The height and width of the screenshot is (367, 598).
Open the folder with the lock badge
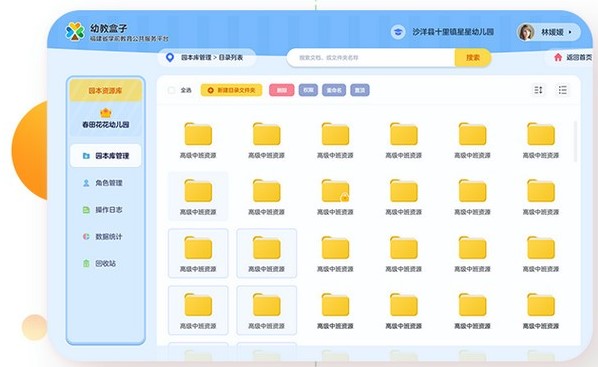pos(335,191)
